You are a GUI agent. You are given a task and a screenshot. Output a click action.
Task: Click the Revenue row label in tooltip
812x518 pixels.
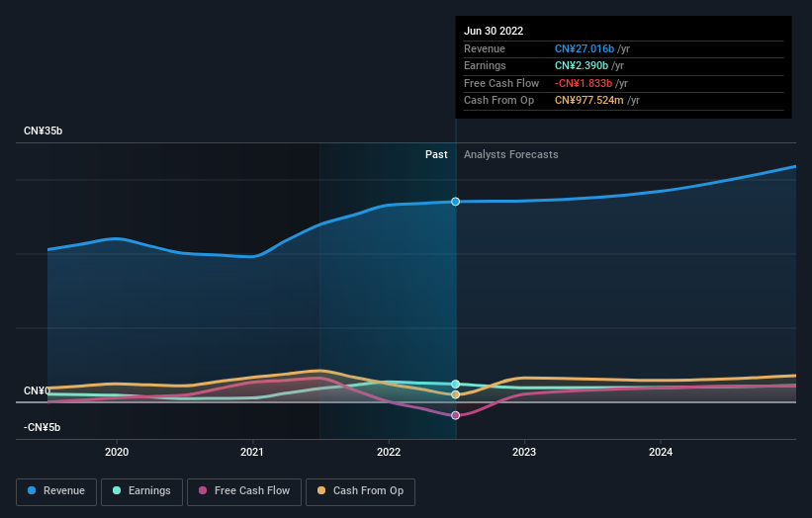(485, 48)
